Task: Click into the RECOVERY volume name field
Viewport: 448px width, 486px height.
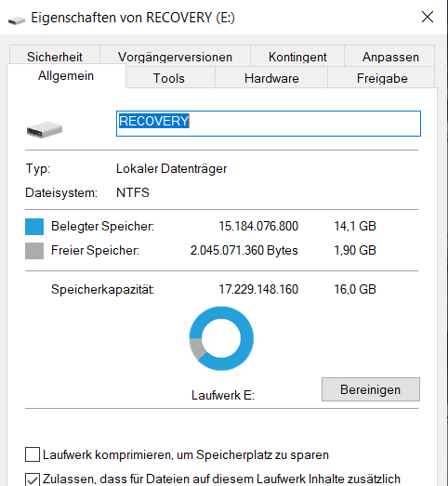Action: [x=269, y=124]
